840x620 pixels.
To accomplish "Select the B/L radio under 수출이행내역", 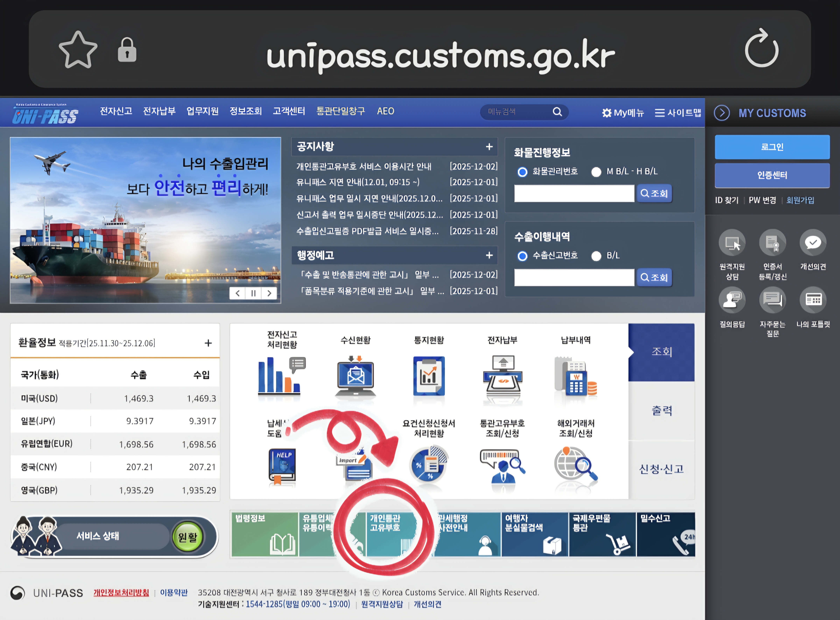I will tap(596, 256).
